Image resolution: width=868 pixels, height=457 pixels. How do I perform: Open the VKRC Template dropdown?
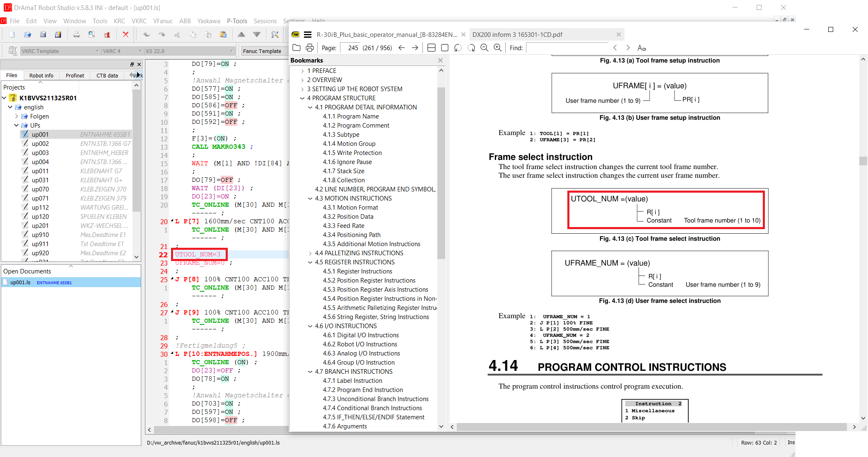point(60,51)
